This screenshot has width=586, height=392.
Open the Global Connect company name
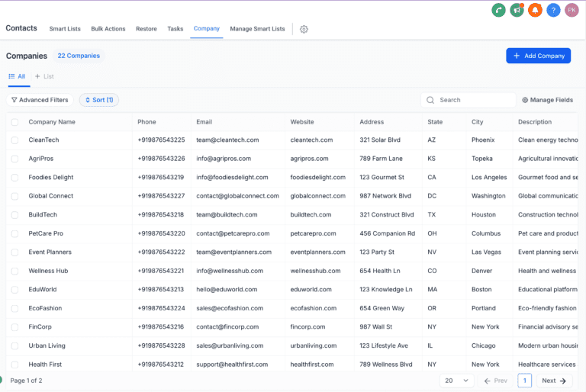point(51,196)
